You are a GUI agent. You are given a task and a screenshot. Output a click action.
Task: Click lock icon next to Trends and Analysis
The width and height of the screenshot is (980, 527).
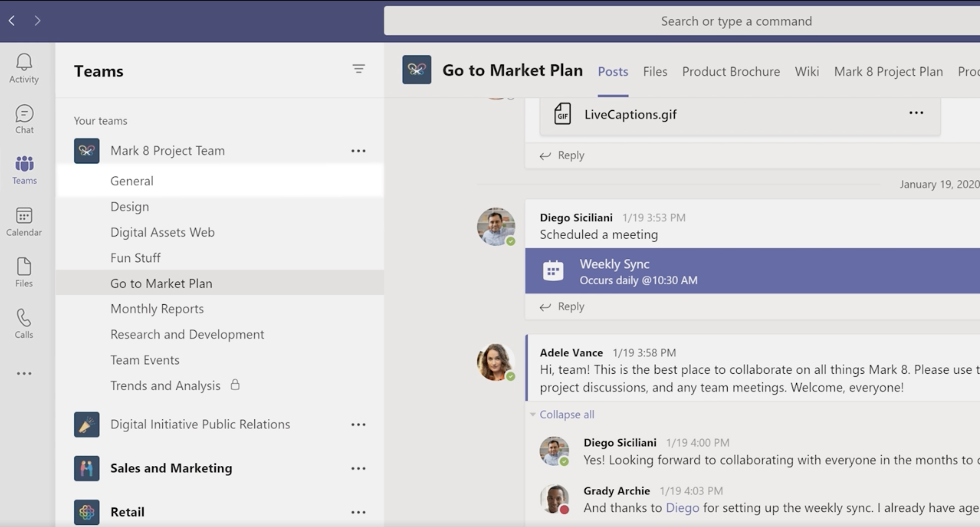[x=235, y=385]
